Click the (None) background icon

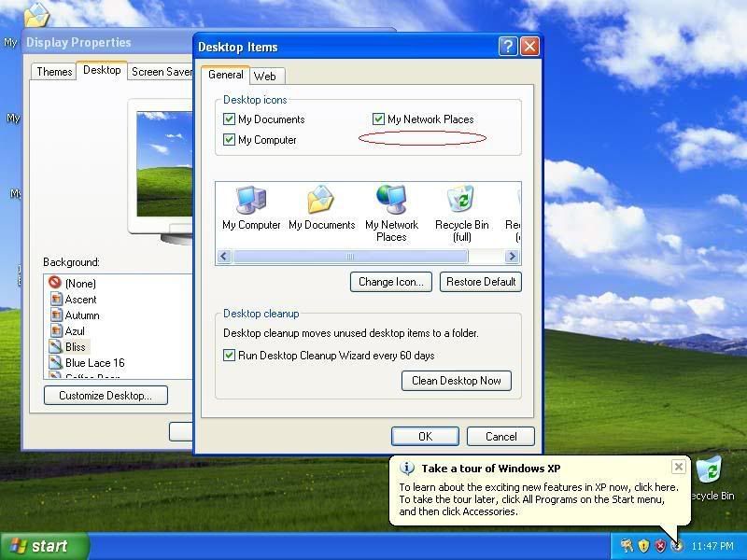(x=55, y=283)
